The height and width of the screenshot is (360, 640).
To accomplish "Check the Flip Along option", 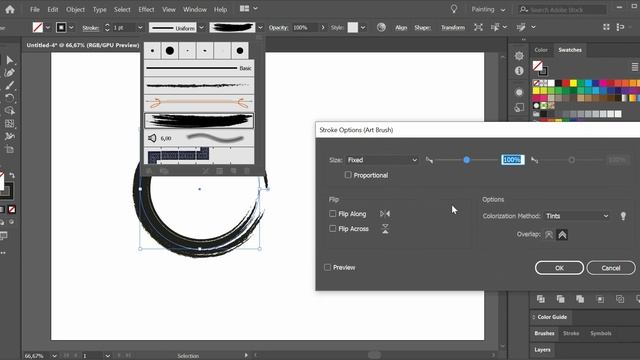I will tap(332, 213).
